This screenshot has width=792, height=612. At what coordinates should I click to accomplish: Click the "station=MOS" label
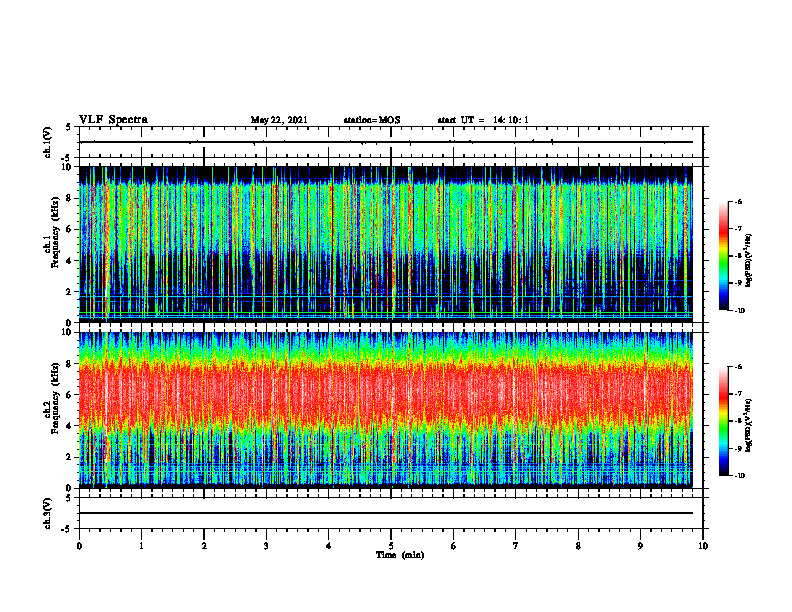point(372,120)
